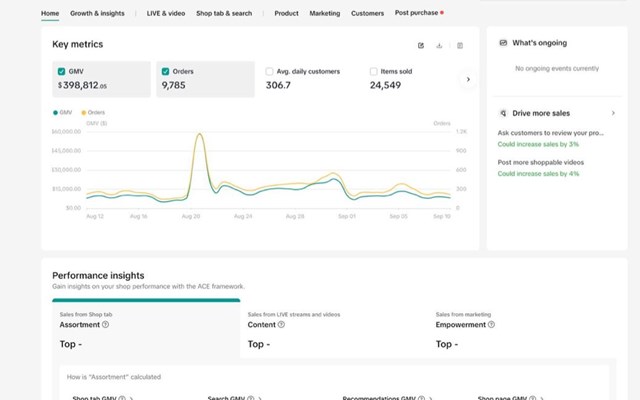Select the Home tab
The image size is (640, 400).
point(50,13)
